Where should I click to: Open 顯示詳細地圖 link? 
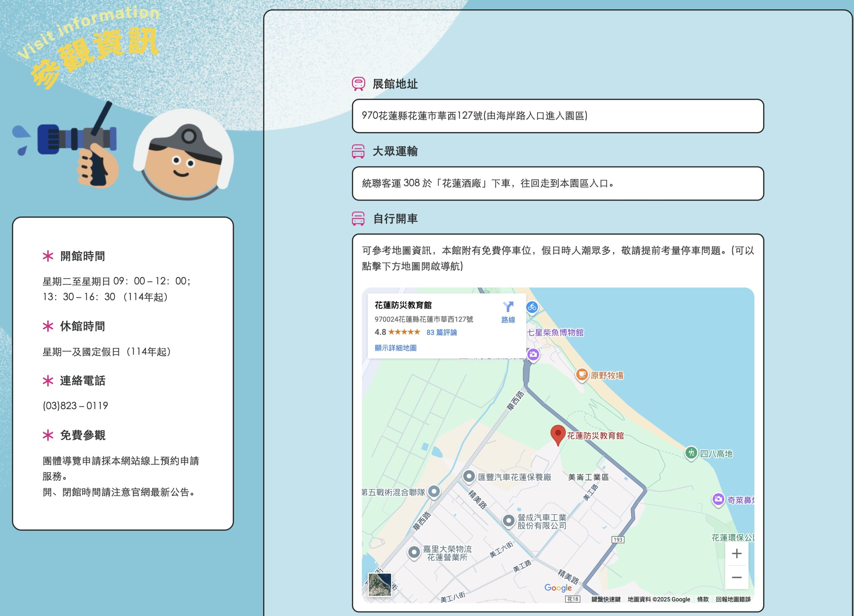395,348
